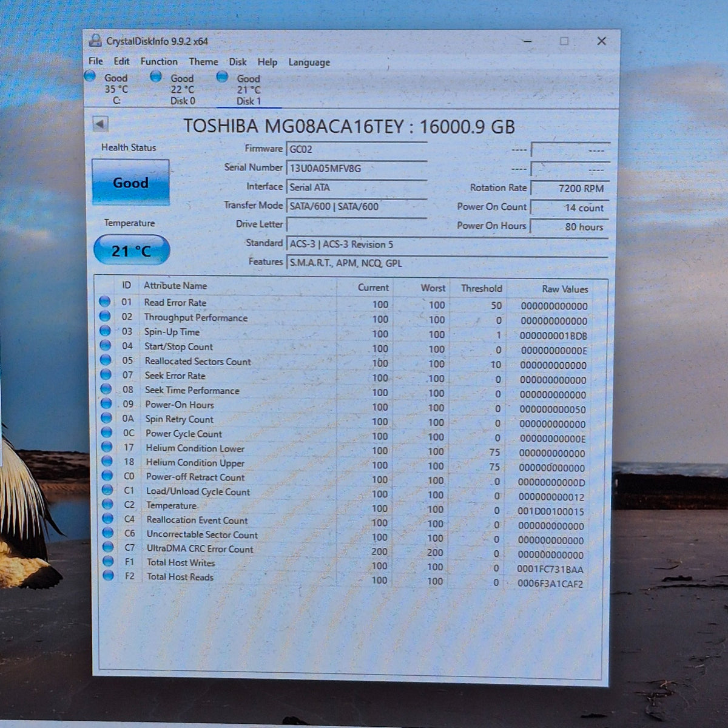Click the Attribute Name column header
The width and height of the screenshot is (728, 728).
175,286
